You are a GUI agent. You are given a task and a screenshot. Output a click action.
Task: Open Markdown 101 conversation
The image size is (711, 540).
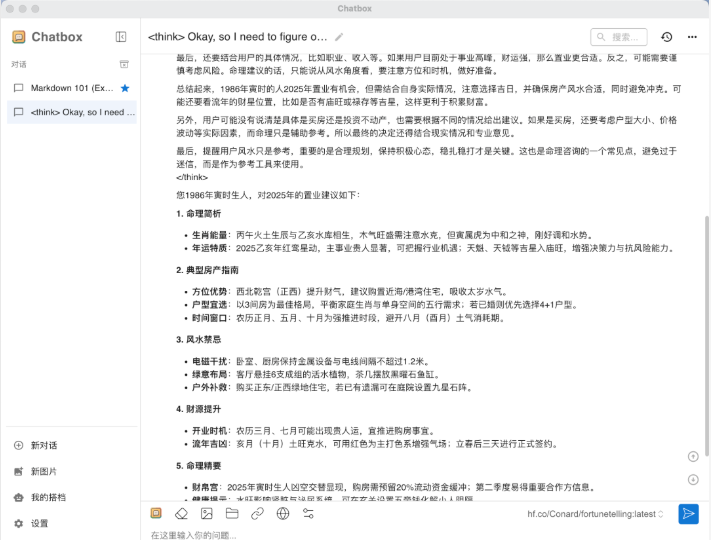tap(72, 88)
